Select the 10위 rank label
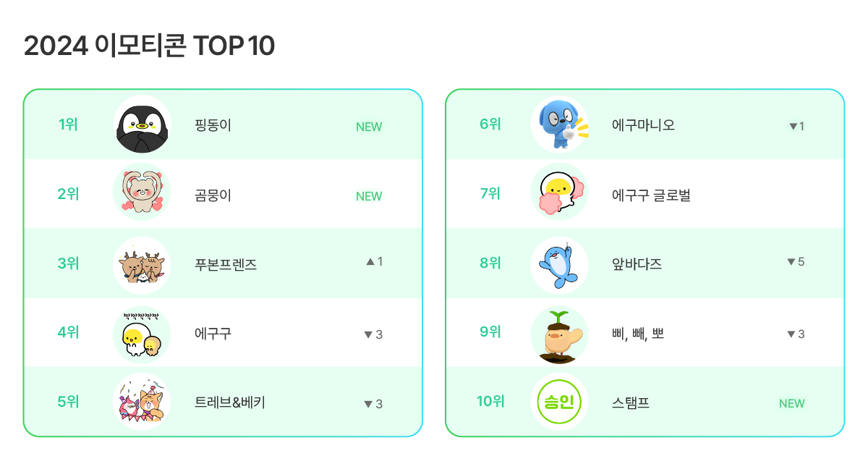868x456 pixels. coord(490,402)
